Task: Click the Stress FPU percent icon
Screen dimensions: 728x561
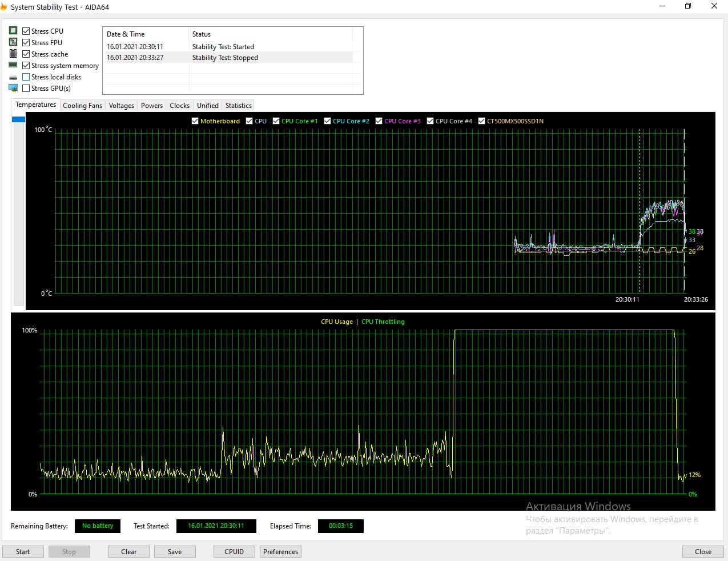Action: pos(13,42)
